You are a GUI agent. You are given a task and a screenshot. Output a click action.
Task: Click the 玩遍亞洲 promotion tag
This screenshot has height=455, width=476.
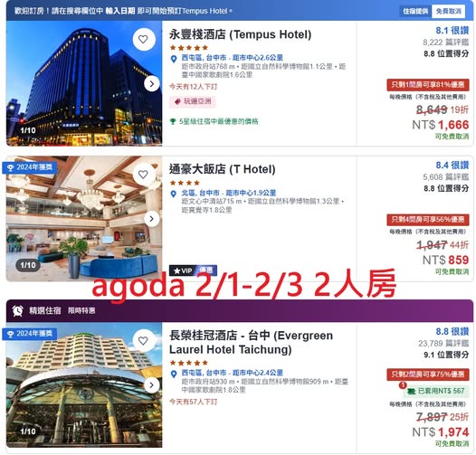[x=193, y=101]
